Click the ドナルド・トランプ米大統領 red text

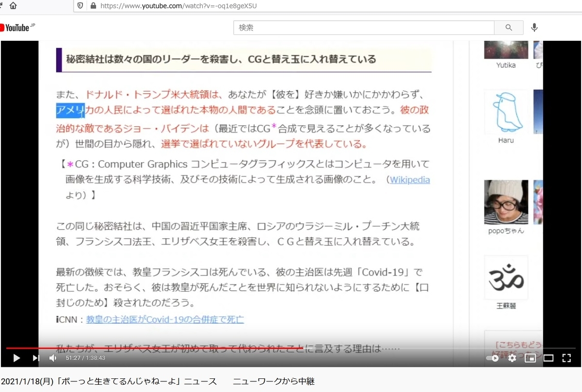(153, 94)
